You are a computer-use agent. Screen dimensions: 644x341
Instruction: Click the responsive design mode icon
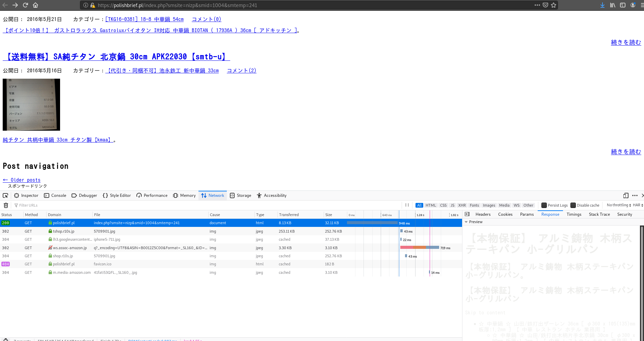click(x=626, y=195)
